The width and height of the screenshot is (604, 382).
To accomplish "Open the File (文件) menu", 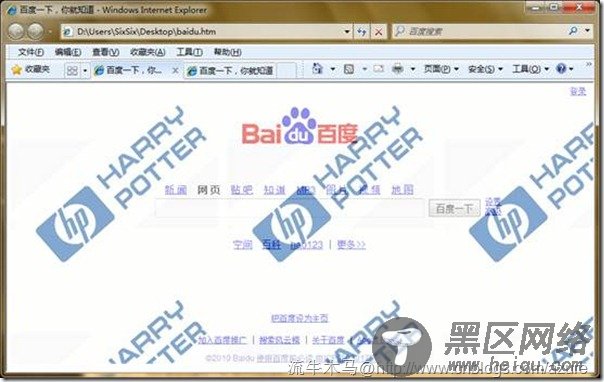I will pyautogui.click(x=31, y=52).
